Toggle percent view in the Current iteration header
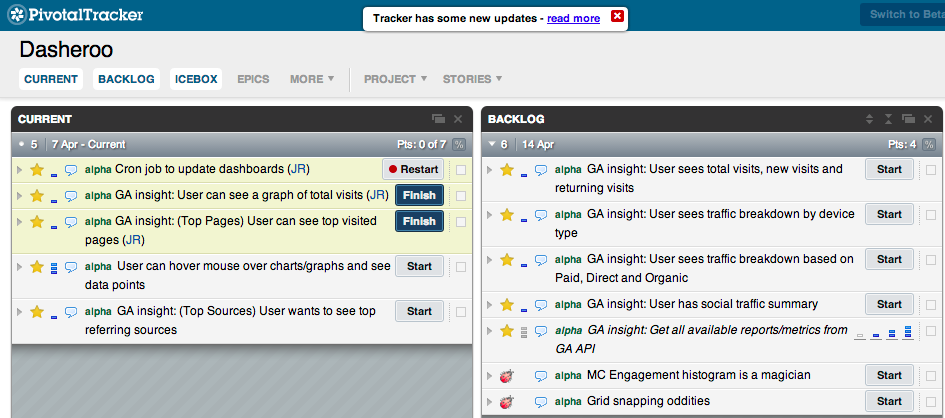Viewport: 945px width, 418px height. [459, 144]
